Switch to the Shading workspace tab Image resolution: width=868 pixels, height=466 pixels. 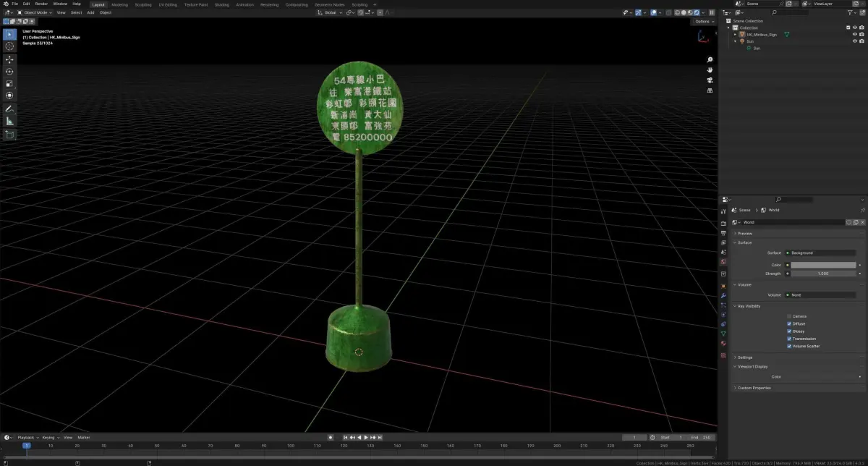[x=221, y=4]
